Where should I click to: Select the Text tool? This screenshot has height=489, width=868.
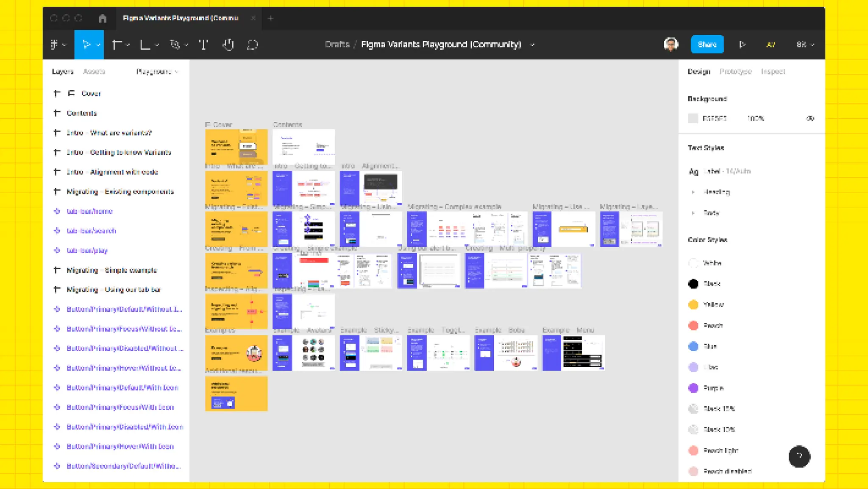tap(203, 45)
